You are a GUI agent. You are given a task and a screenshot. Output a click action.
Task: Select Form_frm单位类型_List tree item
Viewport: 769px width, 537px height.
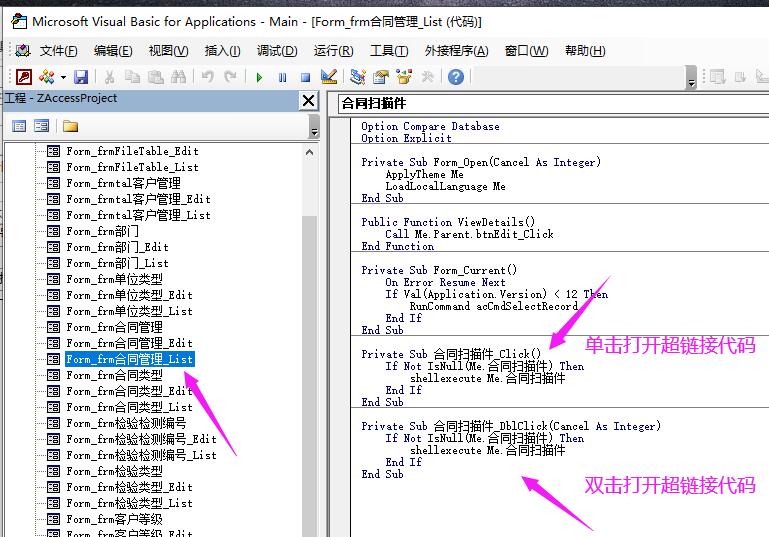pyautogui.click(x=129, y=311)
